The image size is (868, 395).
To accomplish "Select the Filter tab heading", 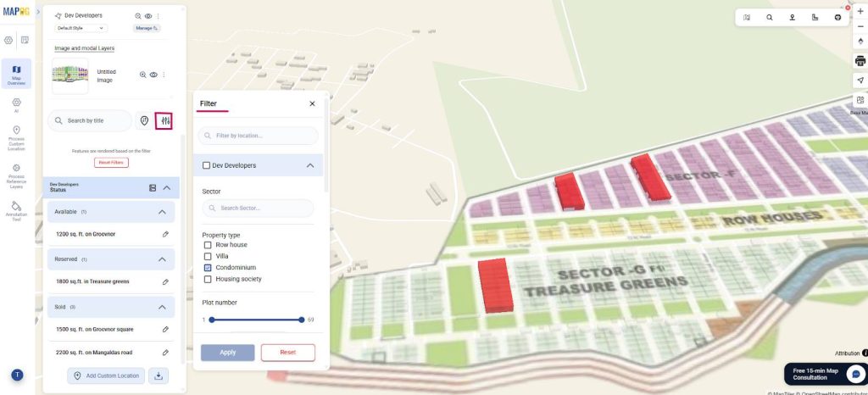I will click(209, 104).
